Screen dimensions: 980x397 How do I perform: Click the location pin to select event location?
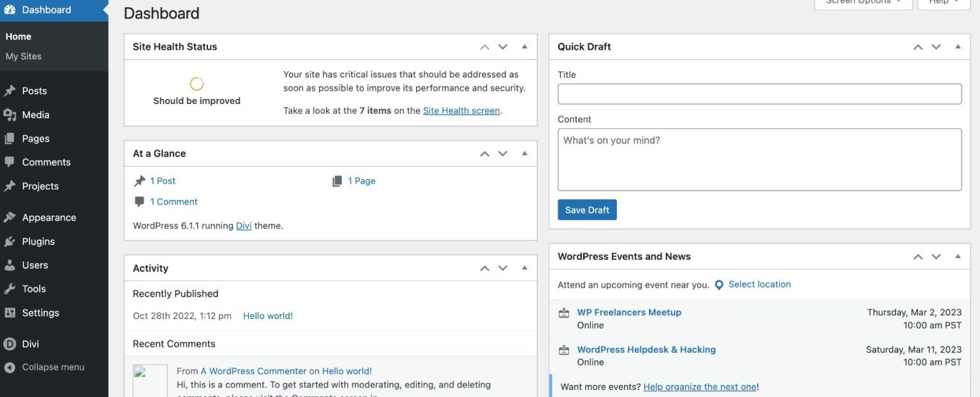tap(719, 285)
